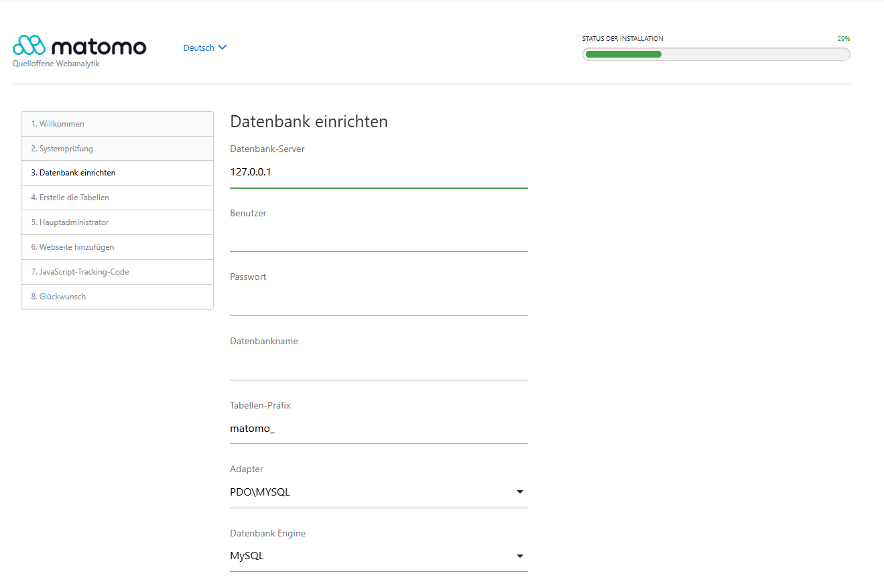The image size is (884, 588).
Task: Select step 3. Datenbank einrichten
Action: point(117,173)
